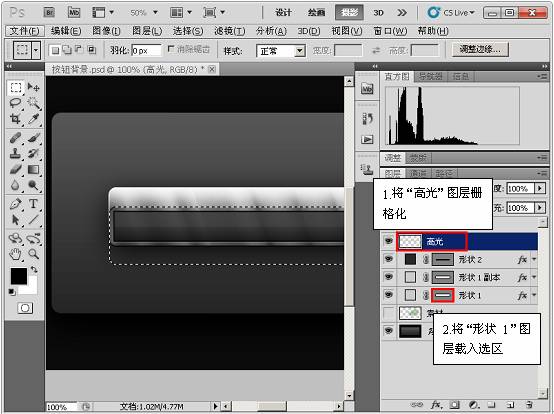Click the 羽化 feather input field
The image size is (554, 414).
click(x=146, y=51)
